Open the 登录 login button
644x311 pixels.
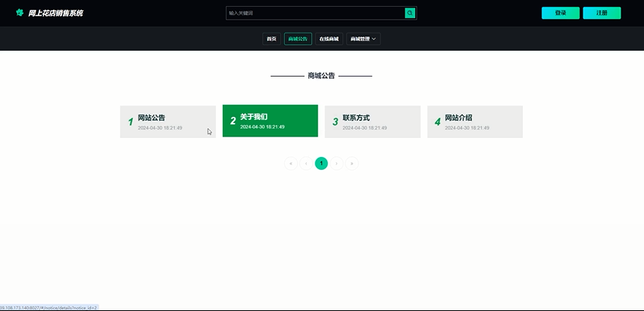561,13
